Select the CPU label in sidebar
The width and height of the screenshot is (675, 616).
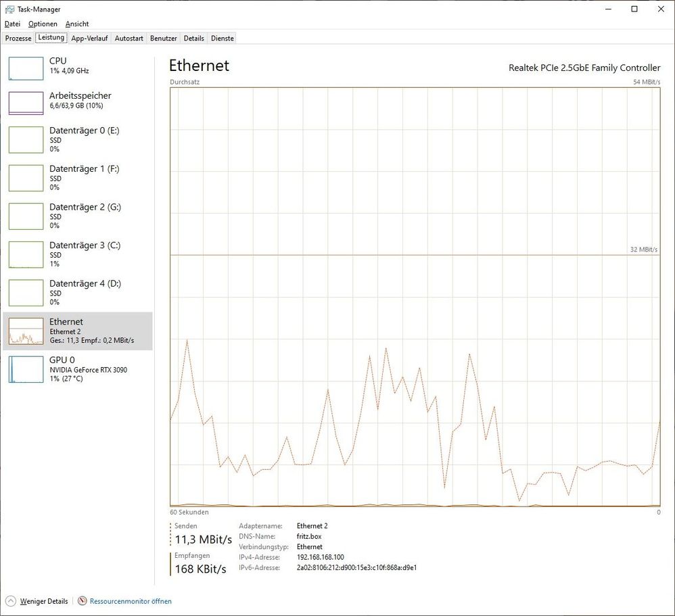point(57,61)
